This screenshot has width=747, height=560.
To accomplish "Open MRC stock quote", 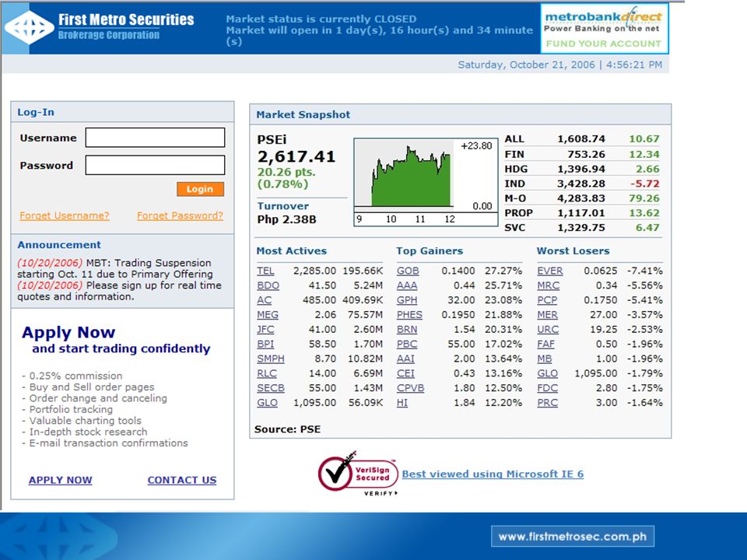I will coord(549,285).
